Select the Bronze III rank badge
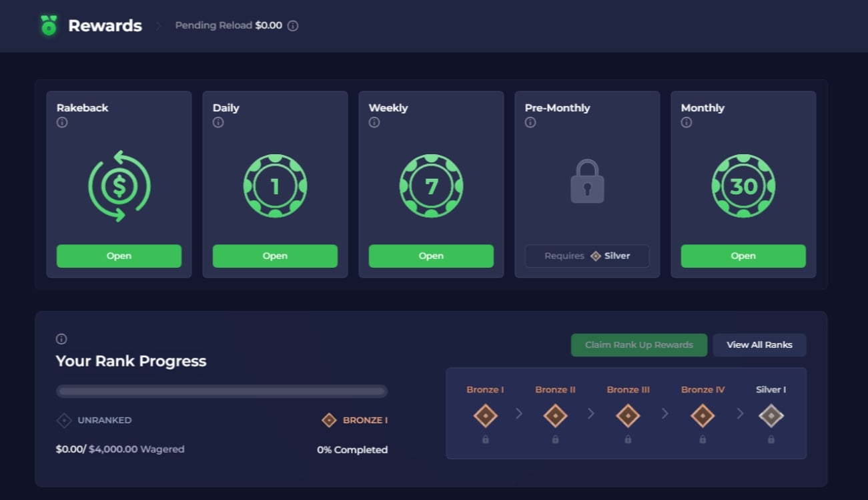Image resolution: width=868 pixels, height=500 pixels. pos(628,416)
